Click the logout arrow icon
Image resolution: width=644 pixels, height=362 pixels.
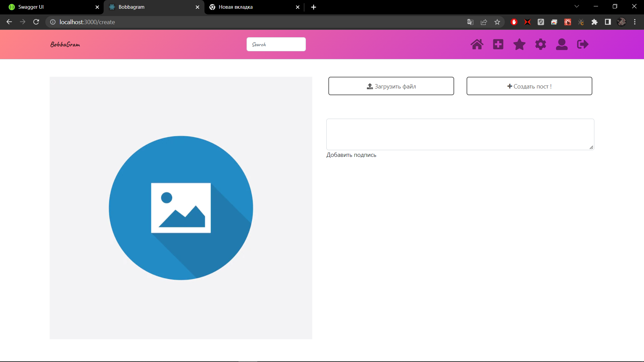point(583,44)
